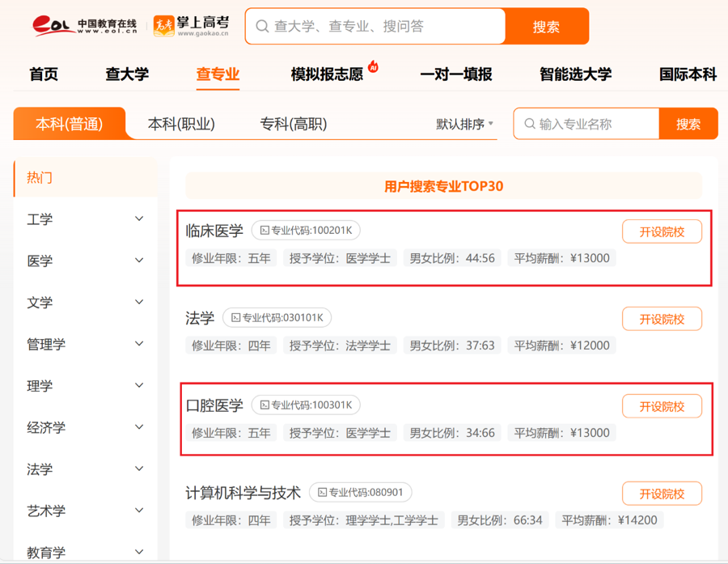Click 男女比例: 44:56 tag

point(452,258)
